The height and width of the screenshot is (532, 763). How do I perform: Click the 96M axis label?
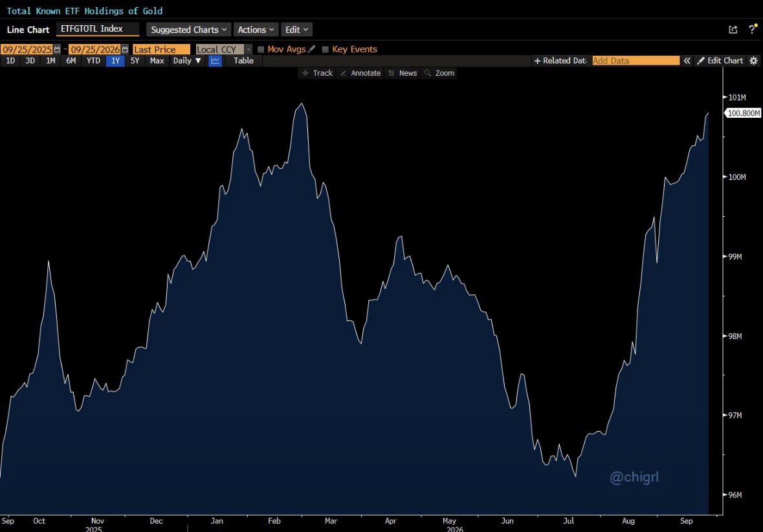735,495
